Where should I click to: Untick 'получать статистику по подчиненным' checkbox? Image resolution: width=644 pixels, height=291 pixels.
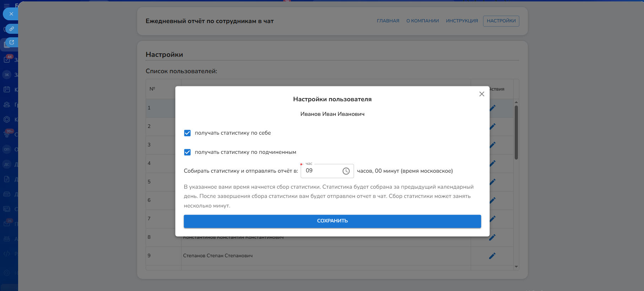(x=187, y=152)
